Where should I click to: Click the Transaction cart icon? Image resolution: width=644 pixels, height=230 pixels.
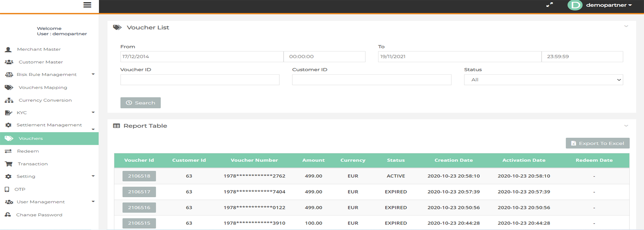tap(9, 164)
